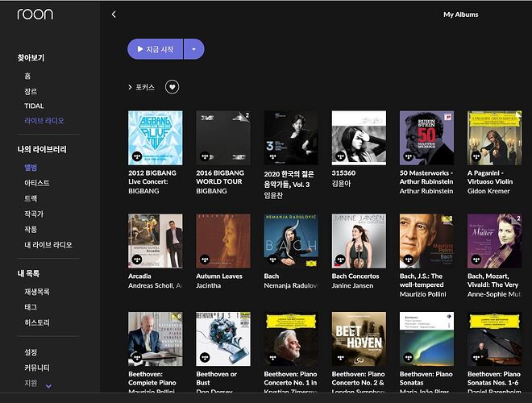Click TIDAL badge on Beethoven or Bust cover
The height and width of the screenshot is (403, 532).
click(x=205, y=358)
